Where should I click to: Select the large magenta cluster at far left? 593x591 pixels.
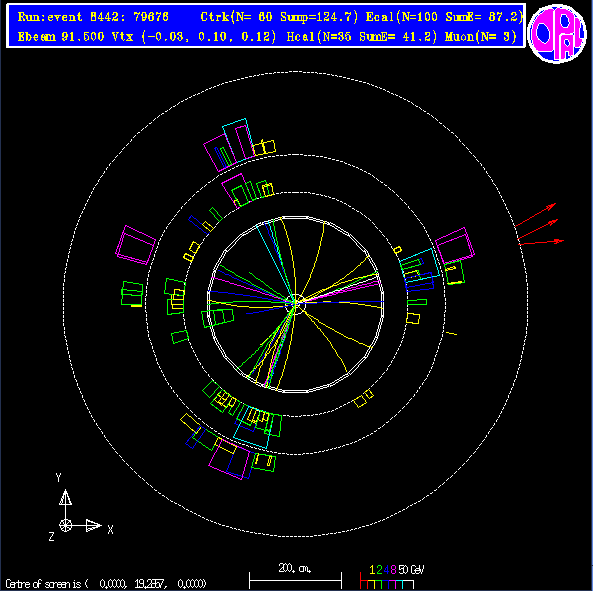pos(136,245)
